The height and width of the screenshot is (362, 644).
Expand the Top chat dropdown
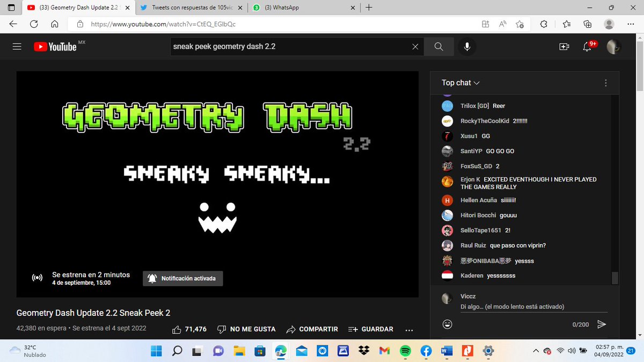pyautogui.click(x=460, y=83)
